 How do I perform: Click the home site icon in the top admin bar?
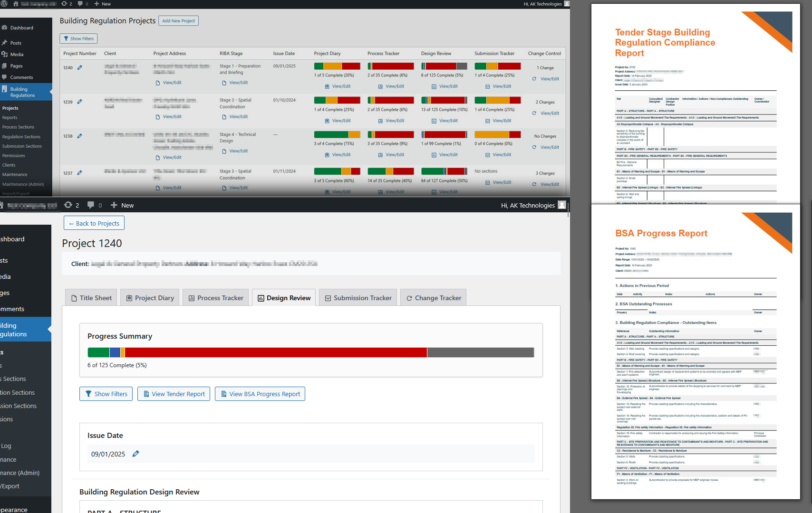tap(15, 3)
